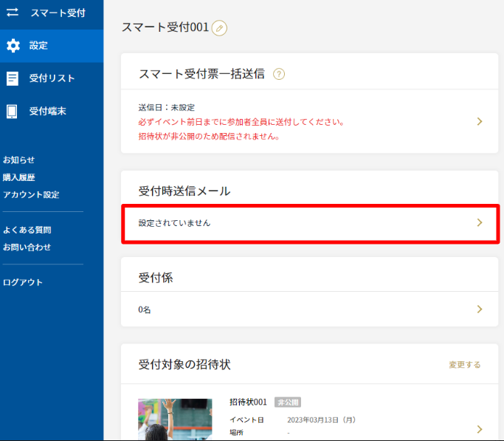This screenshot has height=441, width=504.
Task: Expand the 送信日：未設定 row chevron
Action: pos(480,121)
